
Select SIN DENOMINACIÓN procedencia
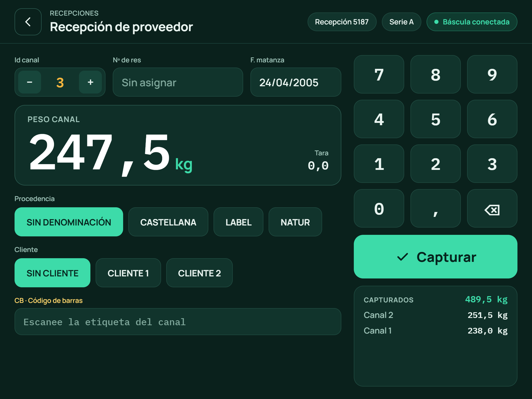click(x=69, y=222)
